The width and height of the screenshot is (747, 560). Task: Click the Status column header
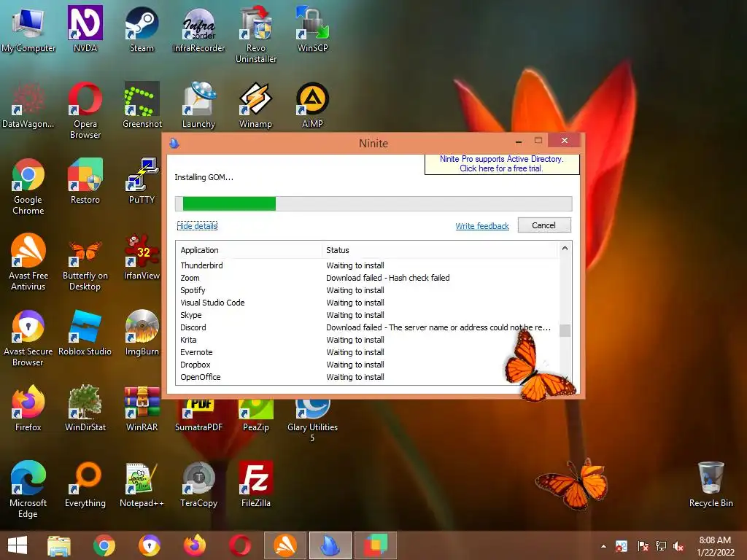pyautogui.click(x=439, y=250)
